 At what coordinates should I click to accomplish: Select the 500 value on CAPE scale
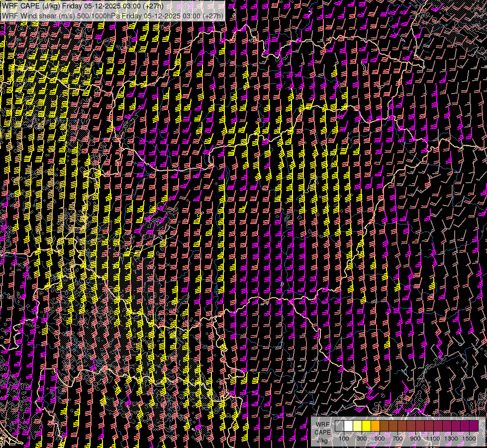(x=380, y=439)
